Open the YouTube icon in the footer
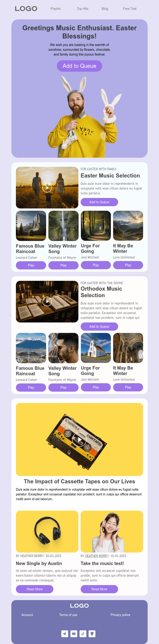This screenshot has width=159, height=644. point(74,634)
